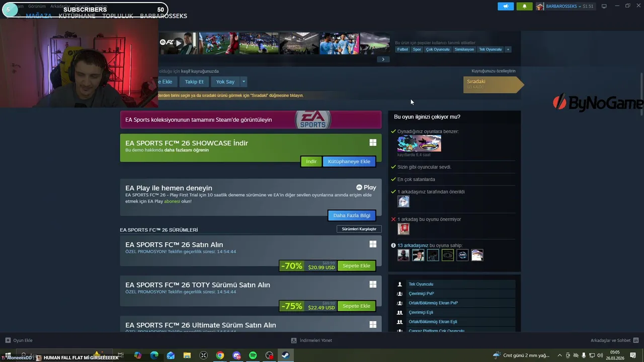Click the Çok Oyunculu tag
Image resolution: width=644 pixels, height=362 pixels.
click(438, 49)
